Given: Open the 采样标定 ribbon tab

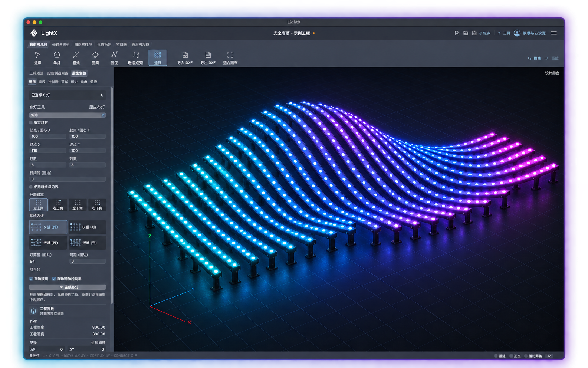Looking at the screenshot, I should click(104, 45).
